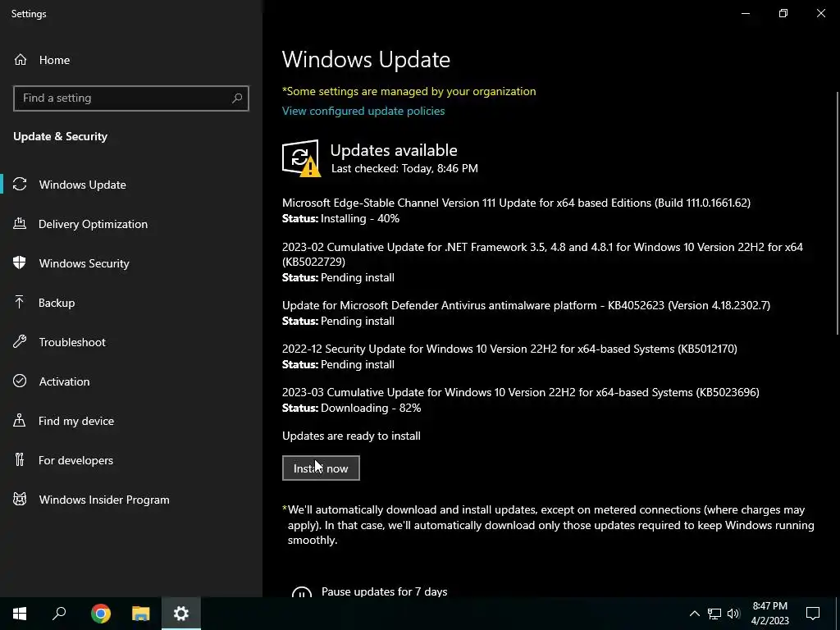
Task: Click the KB5022729 .NET Framework update title
Action: tap(542, 254)
